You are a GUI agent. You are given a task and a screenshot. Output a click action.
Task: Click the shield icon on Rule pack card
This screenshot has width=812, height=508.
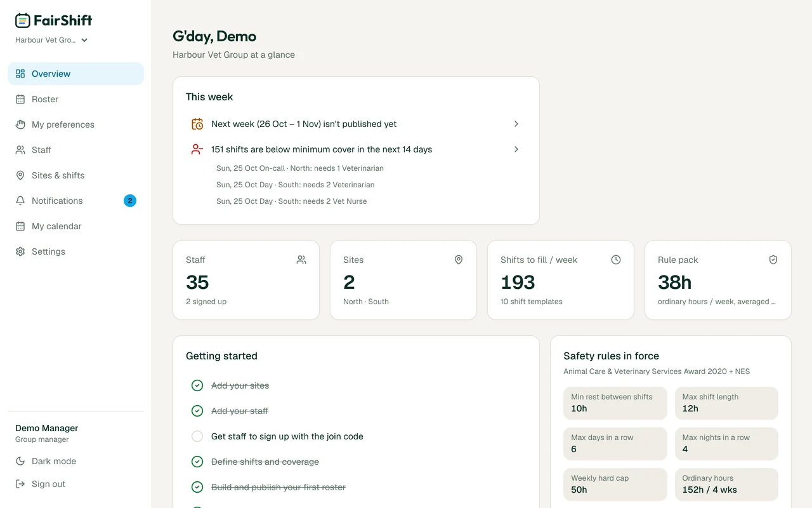point(773,260)
